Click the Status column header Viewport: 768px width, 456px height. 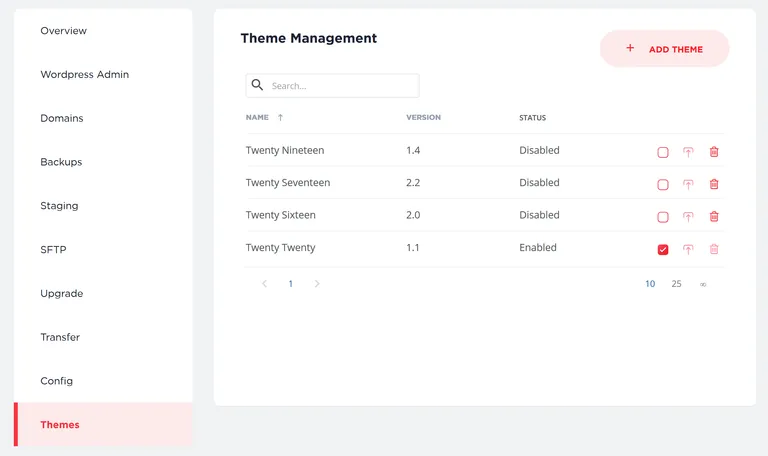click(x=532, y=118)
